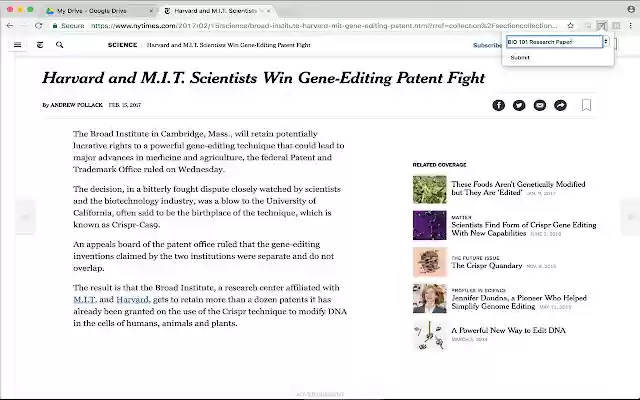Open the NYT search magnifier

[60, 45]
